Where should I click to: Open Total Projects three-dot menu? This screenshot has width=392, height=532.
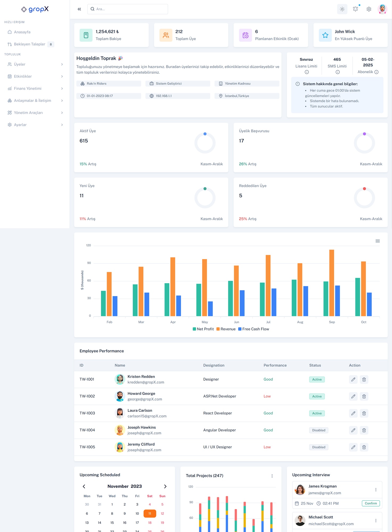click(272, 476)
